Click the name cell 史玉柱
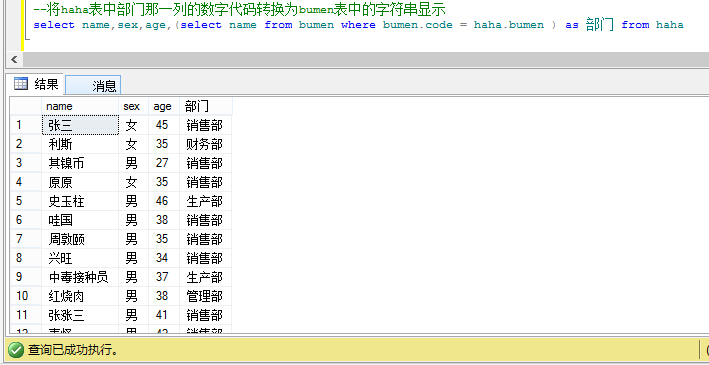 (80, 201)
